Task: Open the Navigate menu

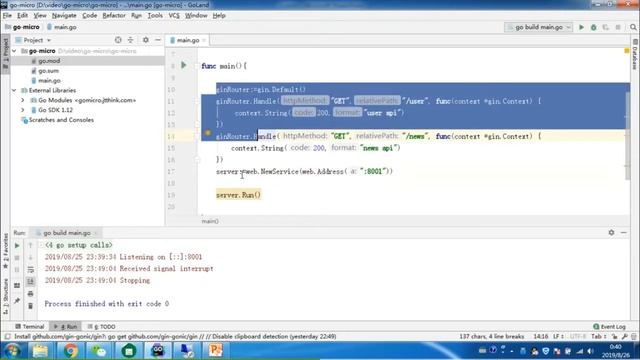Action: [x=64, y=16]
